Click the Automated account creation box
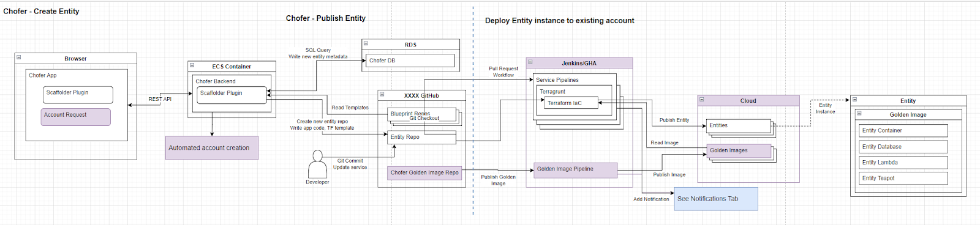 coord(212,148)
